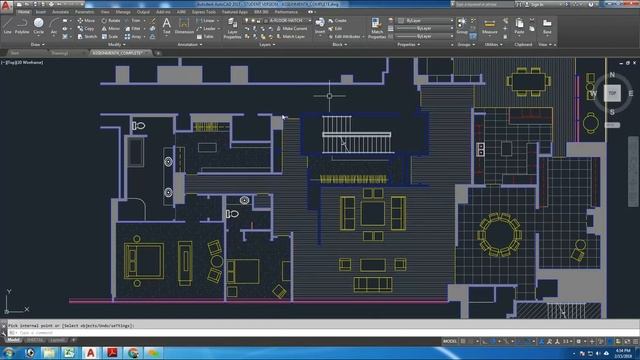The image size is (640, 360).
Task: Add a new drawing file tab
Action: [x=158, y=53]
